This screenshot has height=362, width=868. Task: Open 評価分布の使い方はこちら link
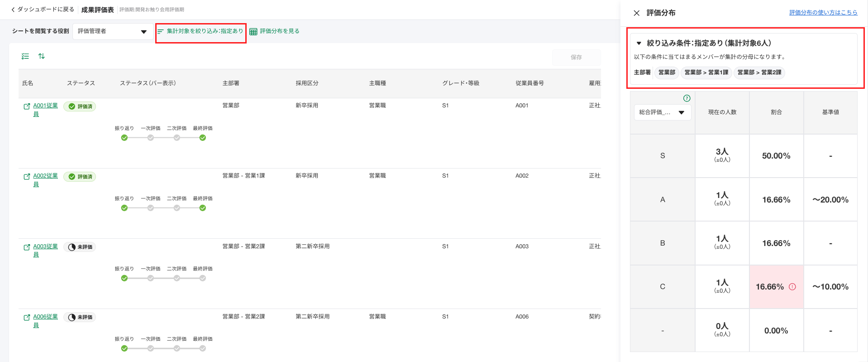click(x=823, y=13)
